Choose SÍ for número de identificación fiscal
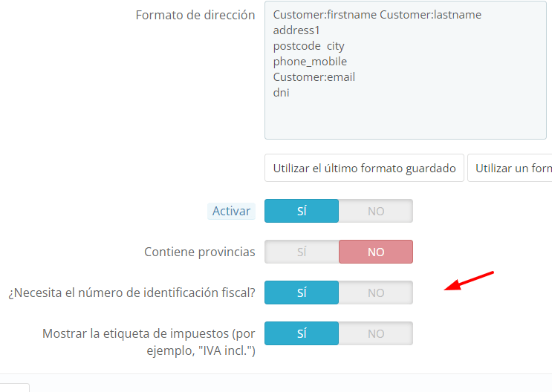The height and width of the screenshot is (392, 552). coord(302,293)
